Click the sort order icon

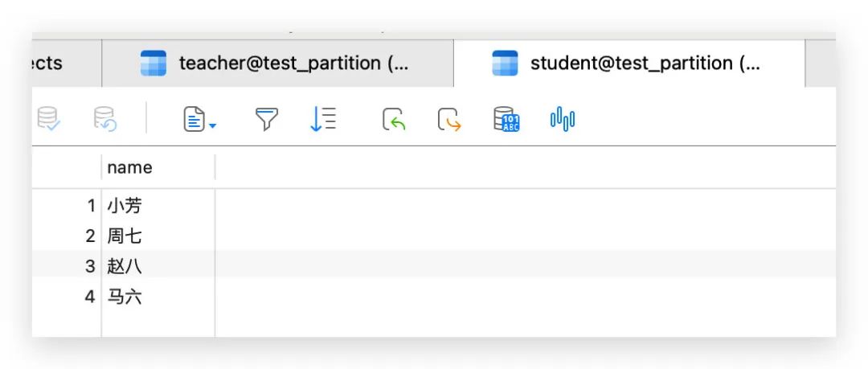click(322, 119)
